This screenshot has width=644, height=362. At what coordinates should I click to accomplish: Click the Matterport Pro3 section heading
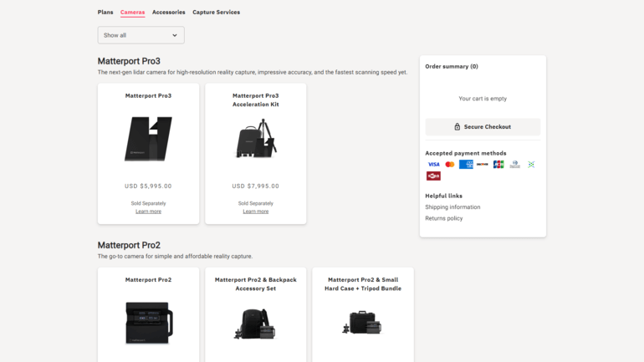[x=129, y=61]
